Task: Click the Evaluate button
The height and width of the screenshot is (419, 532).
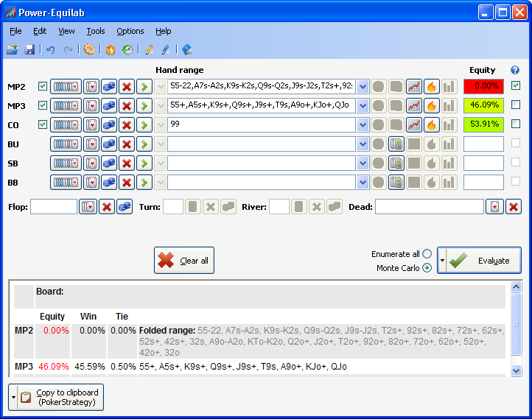Action: click(483, 261)
